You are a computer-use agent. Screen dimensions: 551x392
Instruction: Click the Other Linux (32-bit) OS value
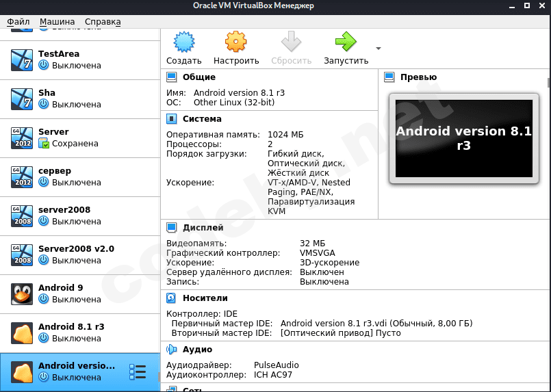[x=234, y=103]
